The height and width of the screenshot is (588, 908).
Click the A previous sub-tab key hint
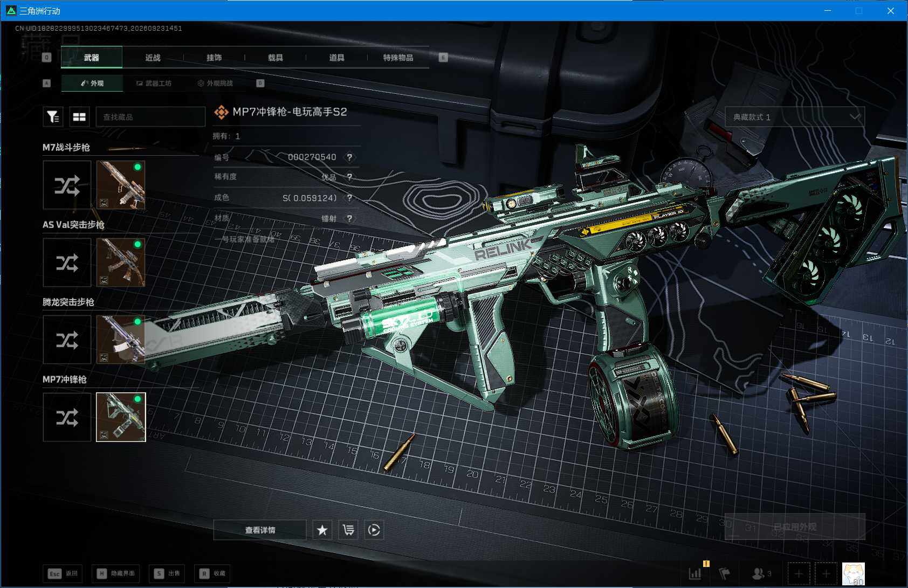[x=47, y=83]
